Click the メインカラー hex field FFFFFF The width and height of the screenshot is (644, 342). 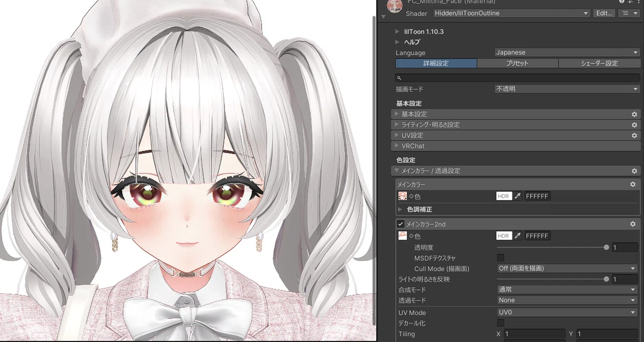tap(537, 197)
